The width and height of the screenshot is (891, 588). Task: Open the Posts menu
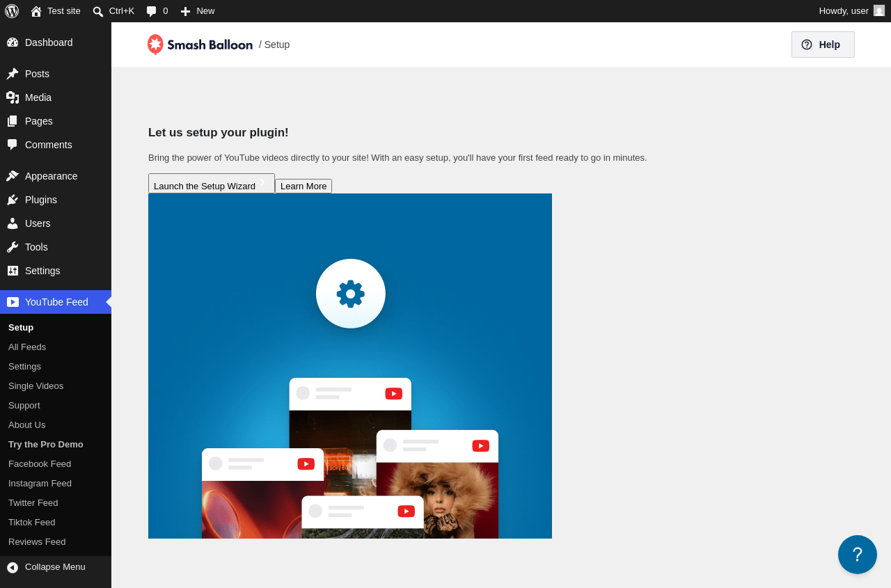(x=56, y=74)
